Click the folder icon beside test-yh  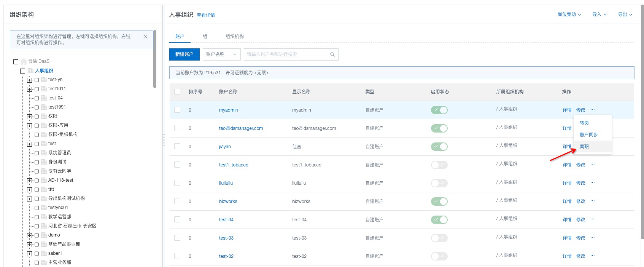44,80
